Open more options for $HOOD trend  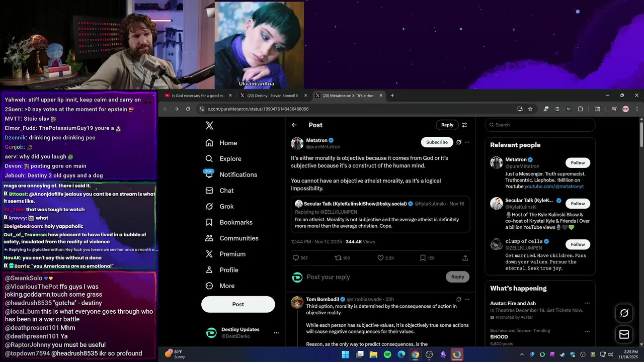[x=587, y=331]
